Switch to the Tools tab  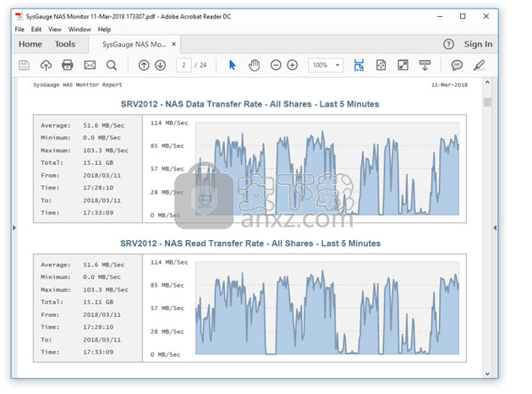tap(65, 44)
